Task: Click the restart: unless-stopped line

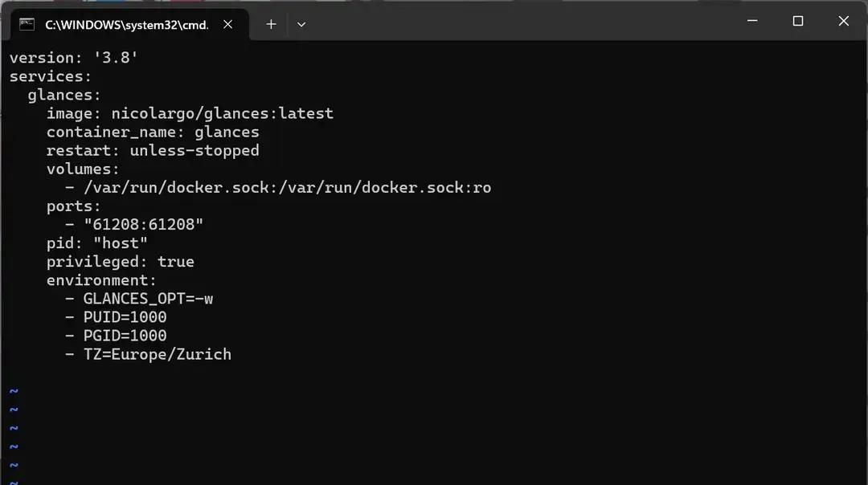Action: [x=153, y=150]
